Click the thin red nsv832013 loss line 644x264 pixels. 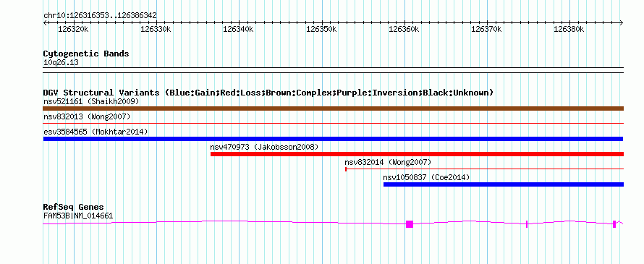coord(334,123)
